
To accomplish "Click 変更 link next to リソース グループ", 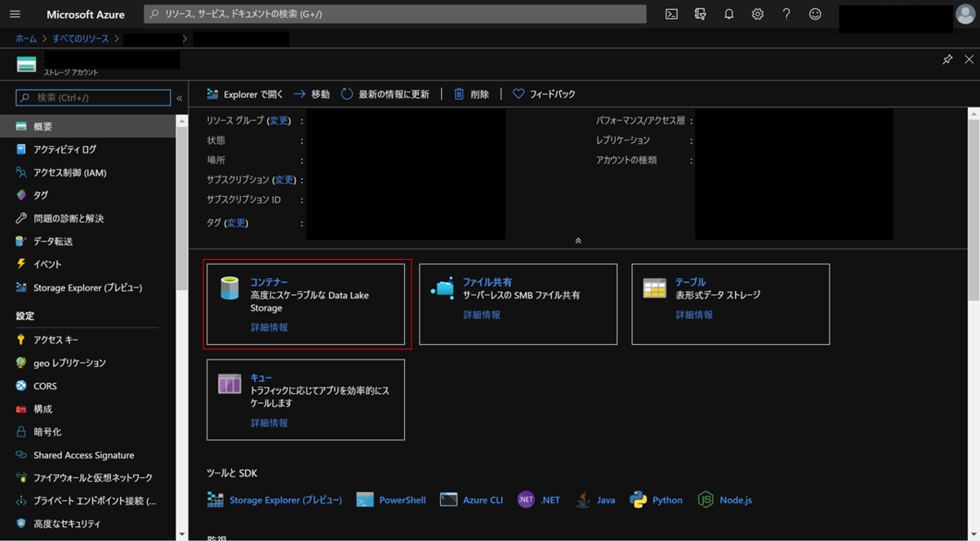I will [279, 120].
